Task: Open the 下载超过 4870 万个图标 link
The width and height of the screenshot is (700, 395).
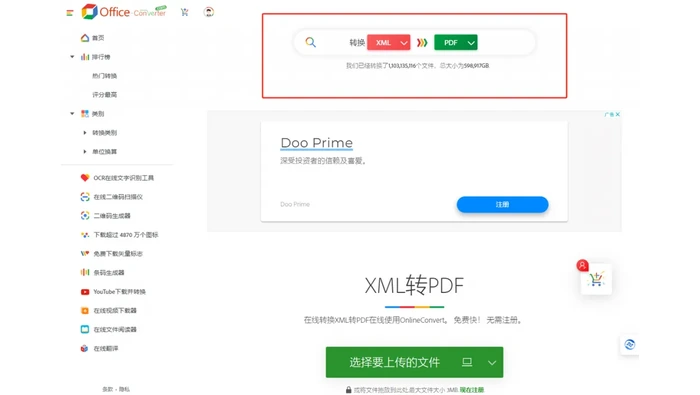Action: (x=126, y=234)
